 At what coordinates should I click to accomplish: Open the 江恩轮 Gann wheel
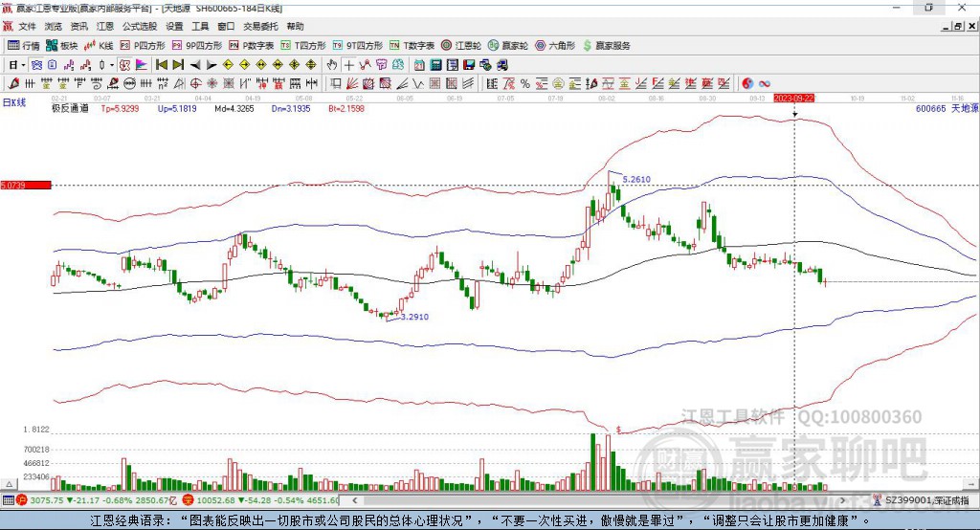pos(461,46)
